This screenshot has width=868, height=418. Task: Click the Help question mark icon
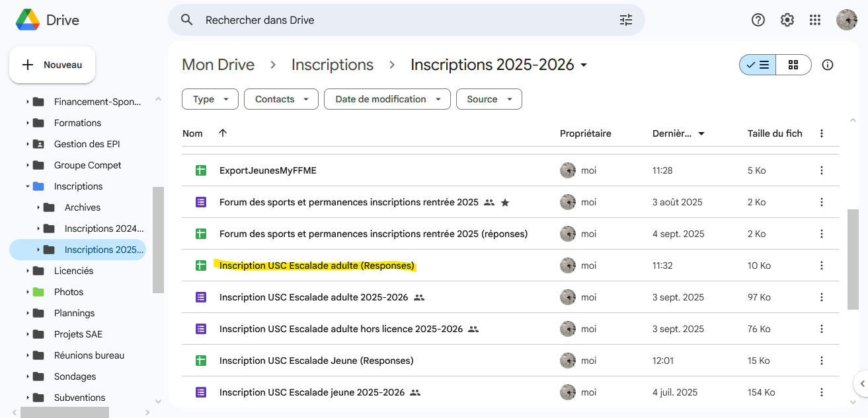[758, 20]
